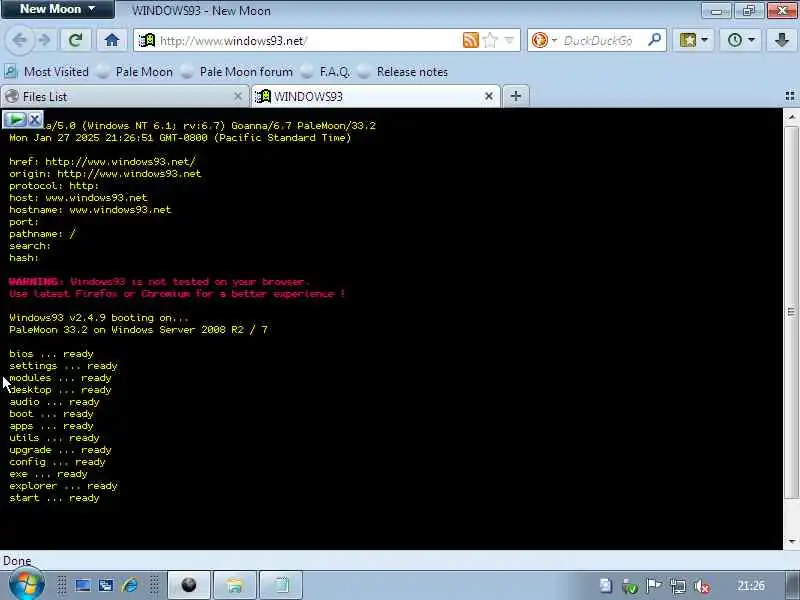
Task: Click the muted volume tray icon
Action: pyautogui.click(x=702, y=586)
